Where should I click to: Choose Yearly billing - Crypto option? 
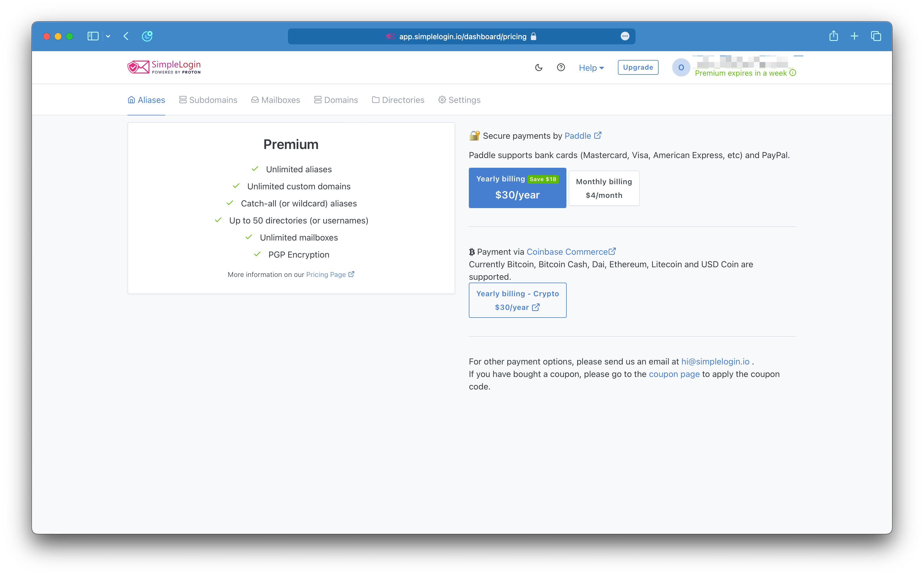tap(517, 300)
